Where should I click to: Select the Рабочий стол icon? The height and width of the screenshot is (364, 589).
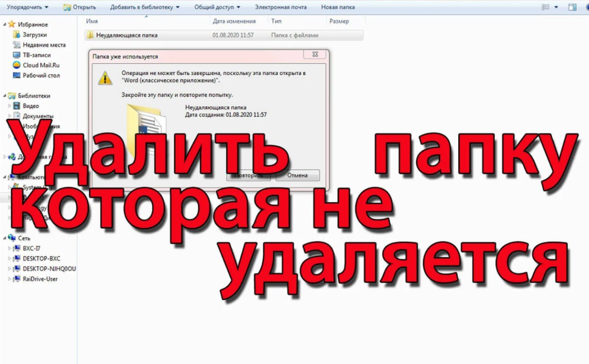pyautogui.click(x=17, y=75)
